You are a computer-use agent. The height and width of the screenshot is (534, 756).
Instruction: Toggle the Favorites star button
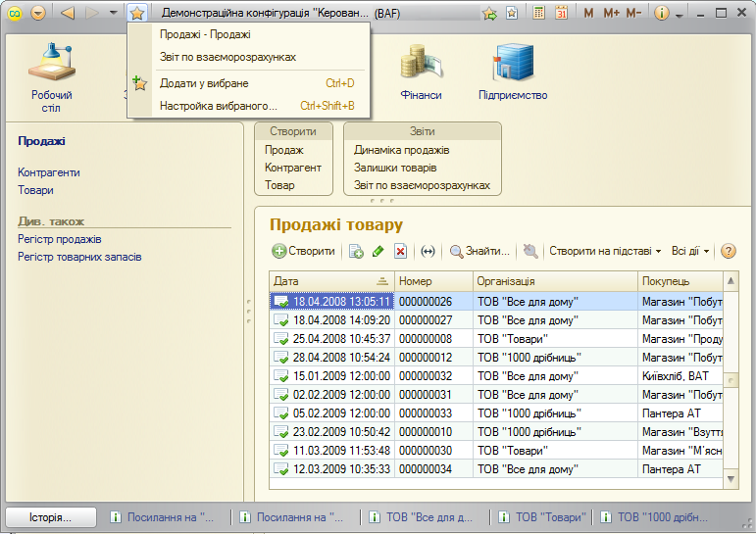point(137,13)
